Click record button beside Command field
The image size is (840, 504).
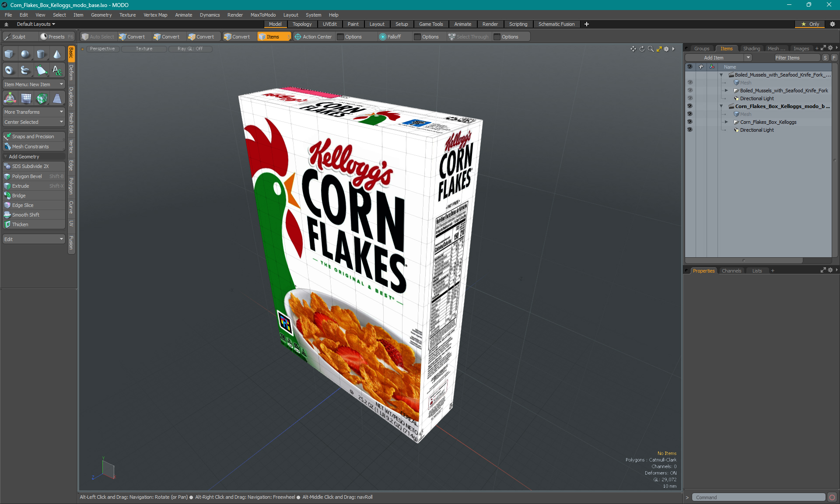[x=832, y=497]
